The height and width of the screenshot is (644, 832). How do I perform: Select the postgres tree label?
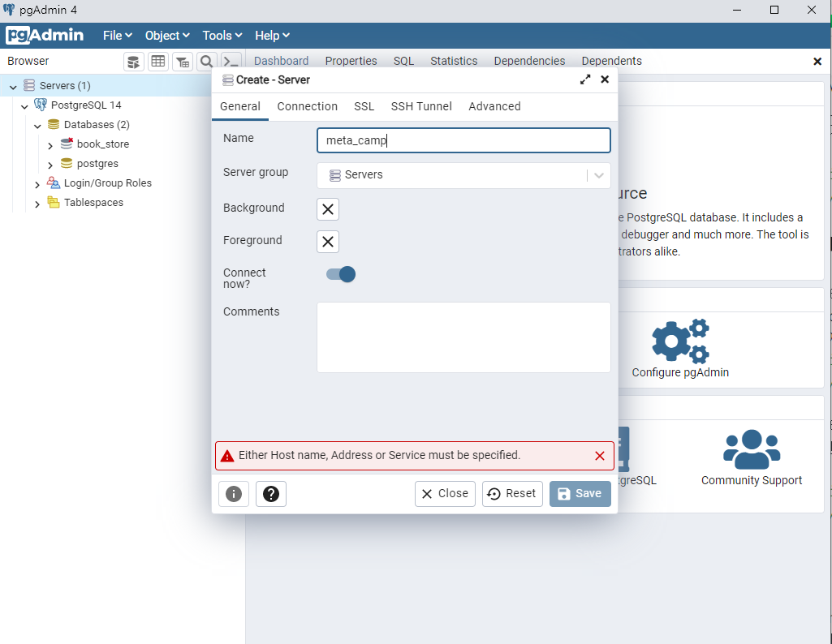point(97,164)
